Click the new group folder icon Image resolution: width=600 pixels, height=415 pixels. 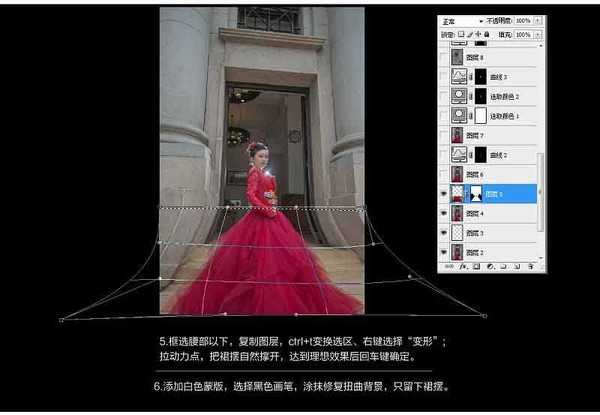point(503,266)
